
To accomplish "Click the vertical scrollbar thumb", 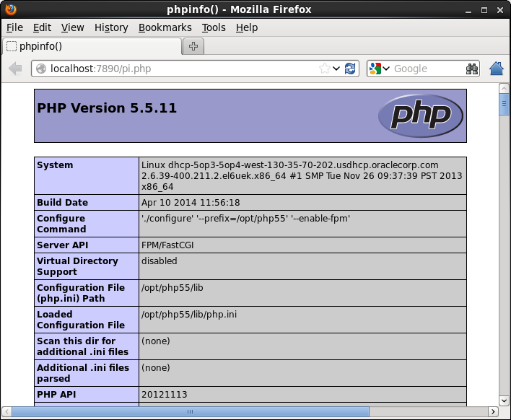I will 504,104.
